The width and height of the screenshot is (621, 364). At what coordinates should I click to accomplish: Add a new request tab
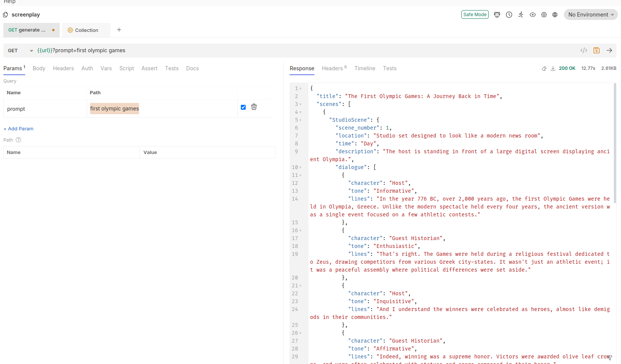[x=119, y=30]
